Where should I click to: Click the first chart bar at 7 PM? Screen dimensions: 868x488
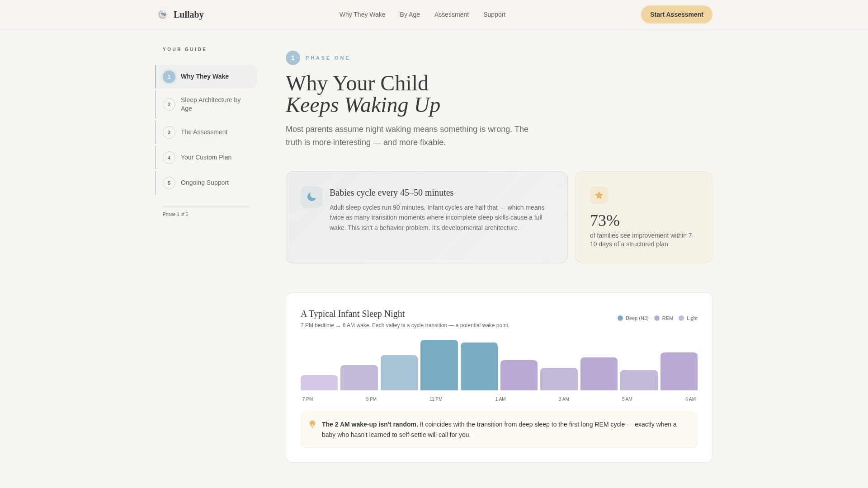[x=319, y=383]
